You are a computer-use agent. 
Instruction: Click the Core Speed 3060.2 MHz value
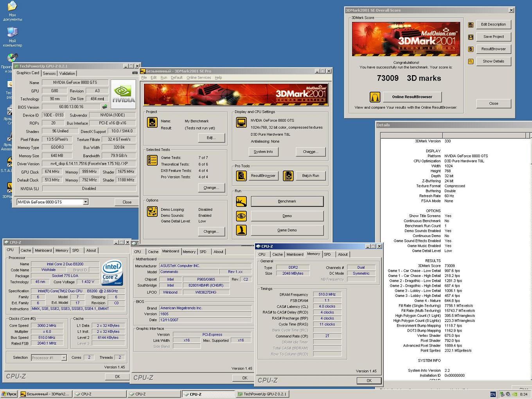coord(47,326)
